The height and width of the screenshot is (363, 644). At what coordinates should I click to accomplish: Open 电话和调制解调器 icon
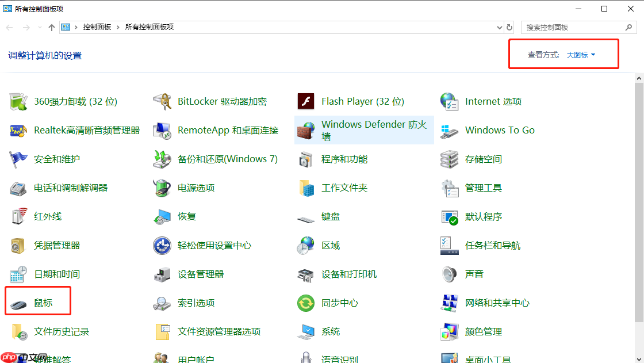tap(18, 188)
